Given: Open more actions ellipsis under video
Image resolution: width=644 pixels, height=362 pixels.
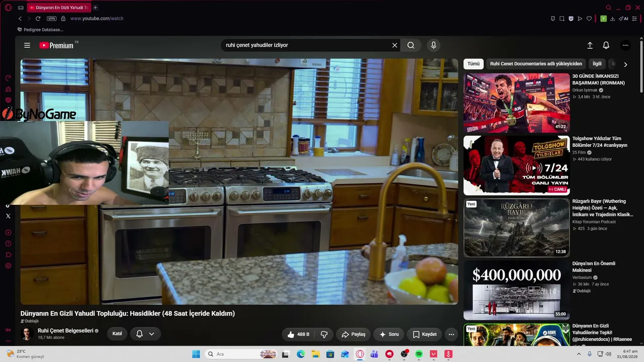Looking at the screenshot, I should pos(451,334).
